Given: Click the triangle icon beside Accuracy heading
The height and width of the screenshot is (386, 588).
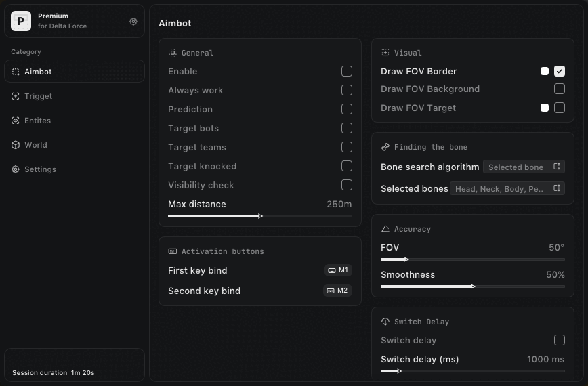Looking at the screenshot, I should (x=385, y=229).
